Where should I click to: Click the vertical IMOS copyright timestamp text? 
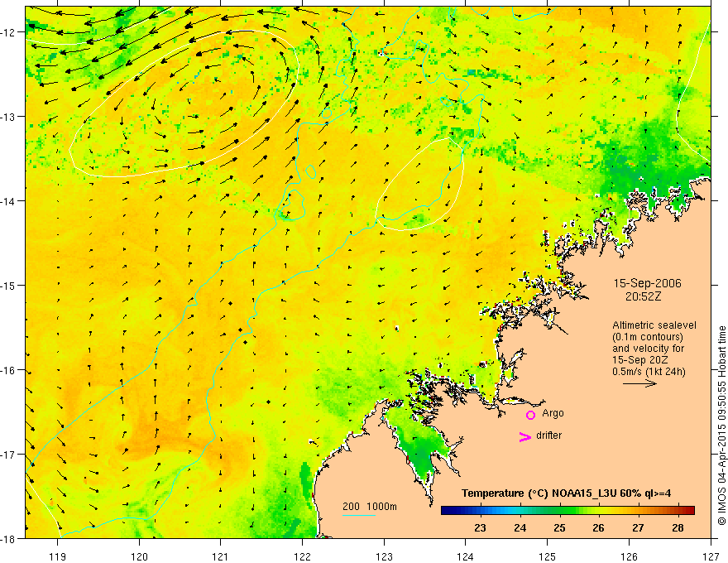click(x=722, y=425)
